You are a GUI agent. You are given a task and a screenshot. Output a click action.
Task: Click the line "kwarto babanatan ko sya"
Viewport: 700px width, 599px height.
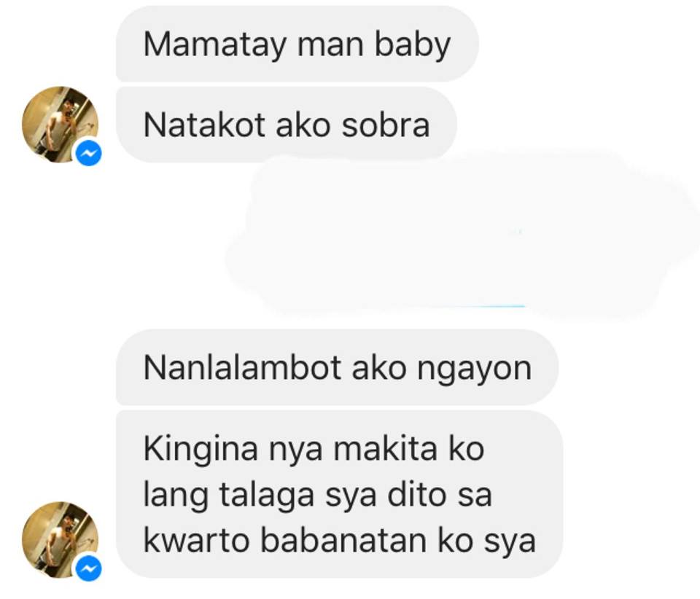[x=339, y=541]
